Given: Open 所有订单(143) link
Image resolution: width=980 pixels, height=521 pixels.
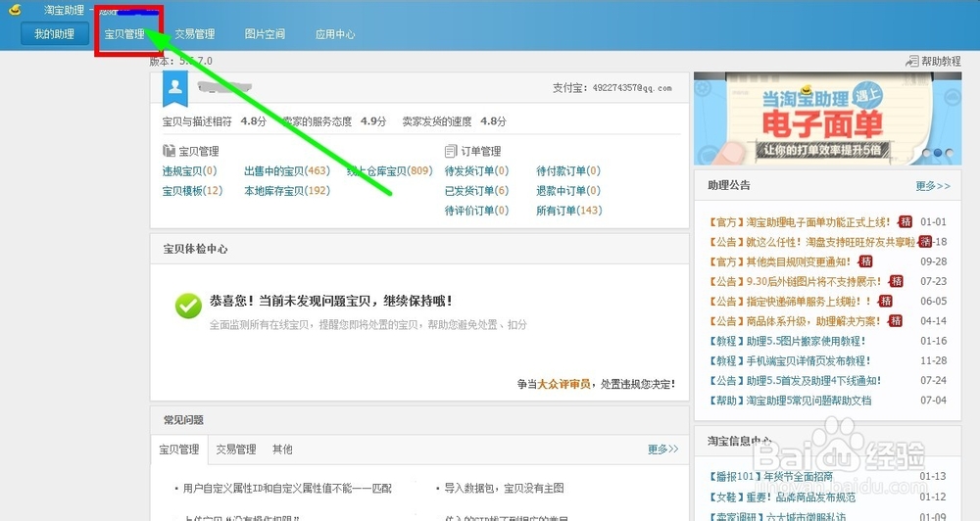Looking at the screenshot, I should coord(569,211).
